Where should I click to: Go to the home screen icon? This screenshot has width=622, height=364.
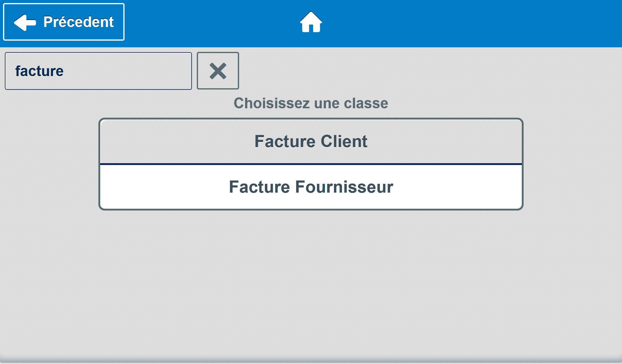[x=311, y=22]
